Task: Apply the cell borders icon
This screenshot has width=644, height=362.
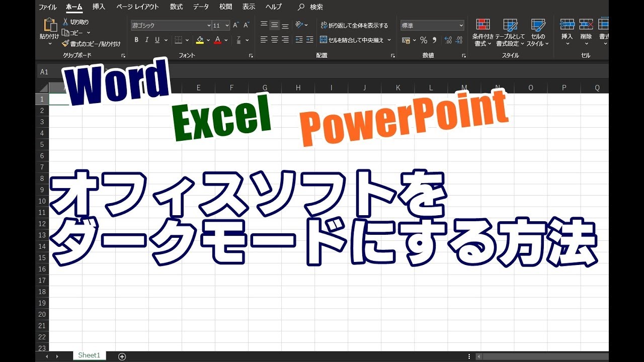Action: point(179,40)
